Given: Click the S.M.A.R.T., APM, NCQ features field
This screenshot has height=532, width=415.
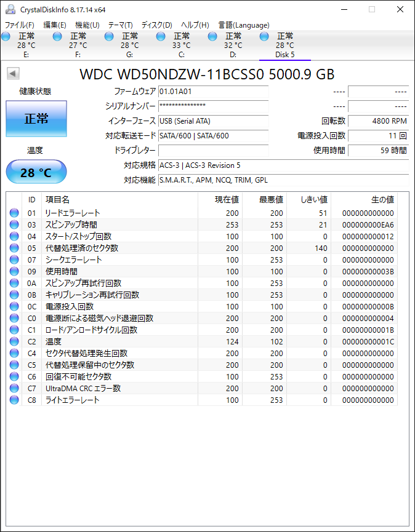Looking at the screenshot, I should 284,180.
